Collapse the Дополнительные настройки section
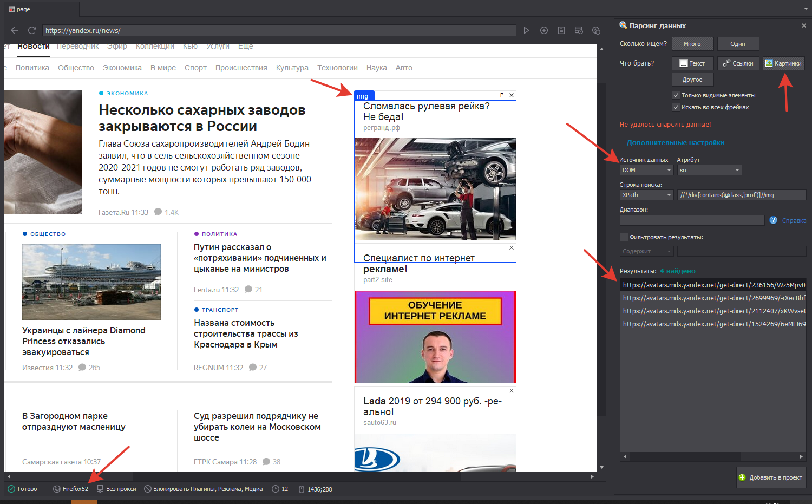The width and height of the screenshot is (812, 504). (x=672, y=143)
